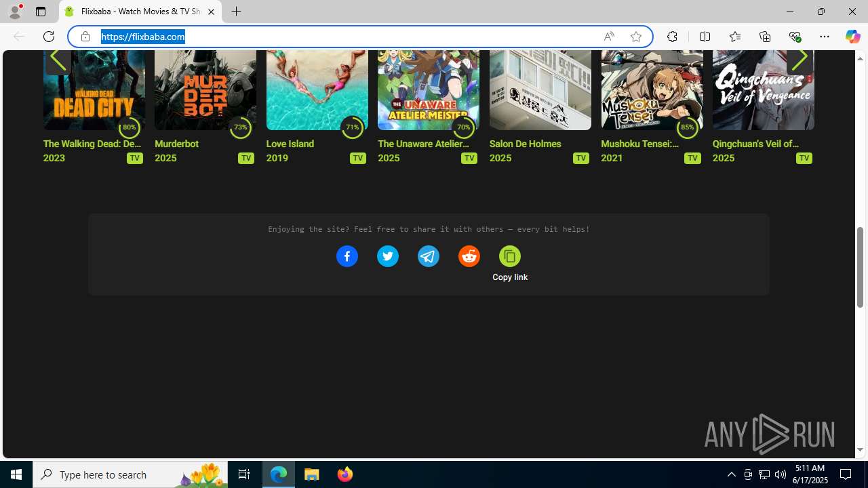Click the Love Island poster thumbnail
This screenshot has height=488, width=868.
pos(317,89)
